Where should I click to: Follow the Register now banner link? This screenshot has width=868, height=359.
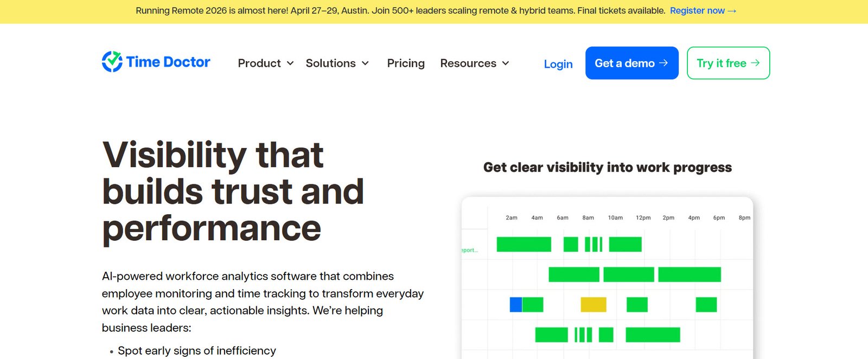(x=697, y=11)
